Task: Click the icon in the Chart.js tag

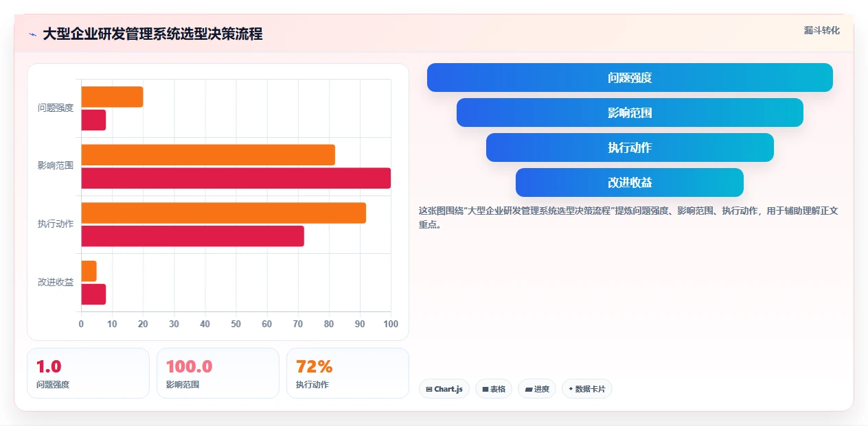Action: click(429, 389)
